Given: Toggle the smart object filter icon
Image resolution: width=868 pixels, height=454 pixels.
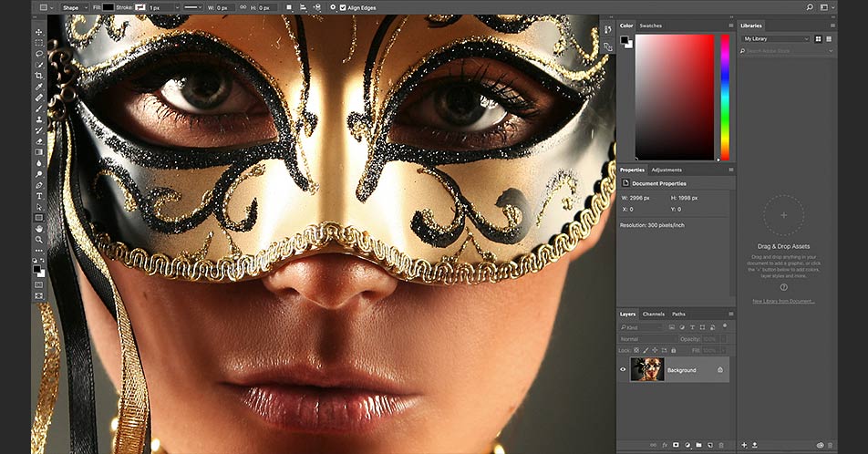Looking at the screenshot, I should 712,327.
